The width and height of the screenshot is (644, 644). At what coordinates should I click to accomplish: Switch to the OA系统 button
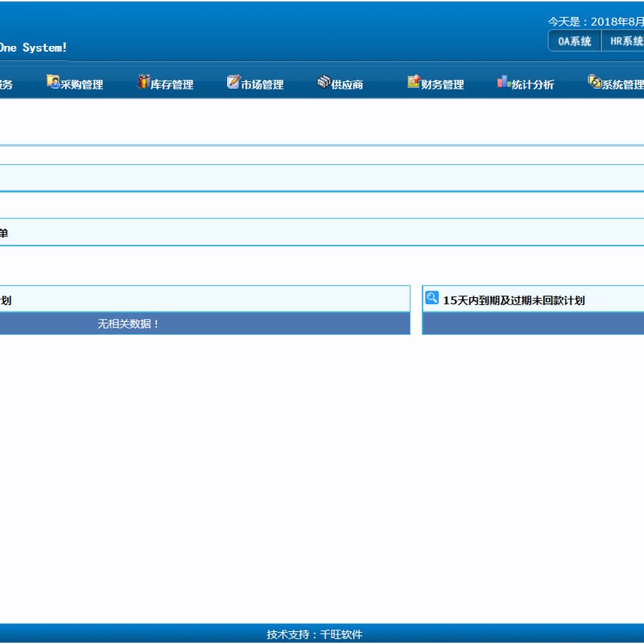click(x=575, y=41)
